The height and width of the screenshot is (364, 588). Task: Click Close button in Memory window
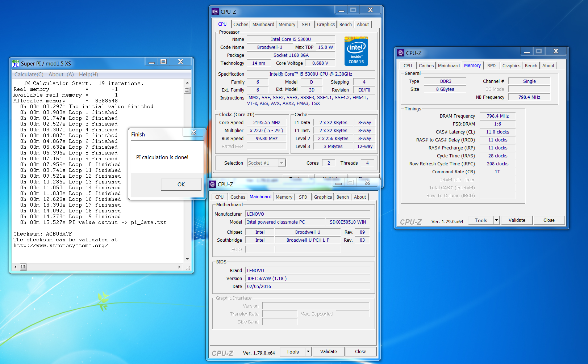coord(549,220)
